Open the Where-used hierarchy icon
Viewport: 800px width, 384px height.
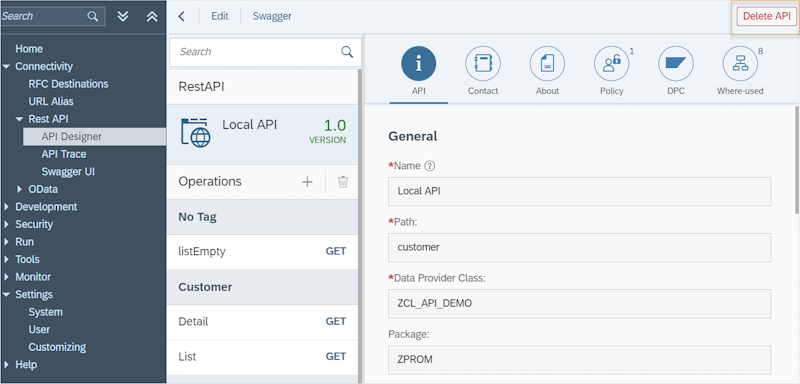tap(740, 63)
